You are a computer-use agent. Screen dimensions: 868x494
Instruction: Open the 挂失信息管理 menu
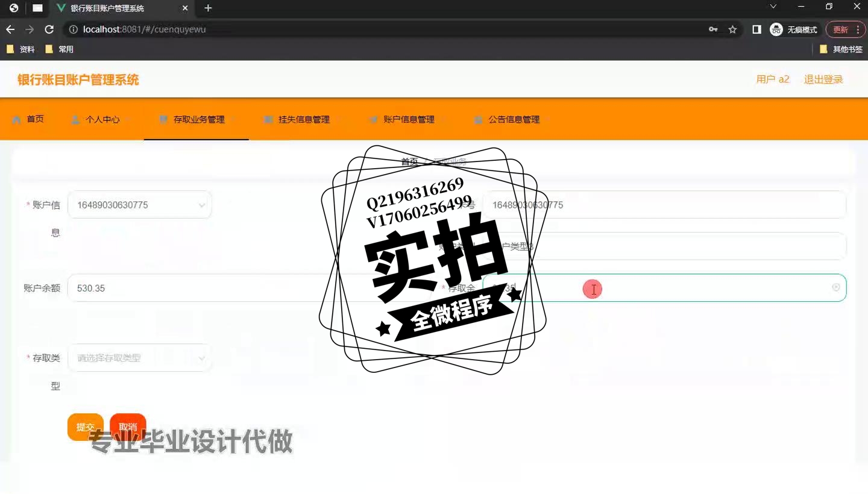click(x=301, y=119)
